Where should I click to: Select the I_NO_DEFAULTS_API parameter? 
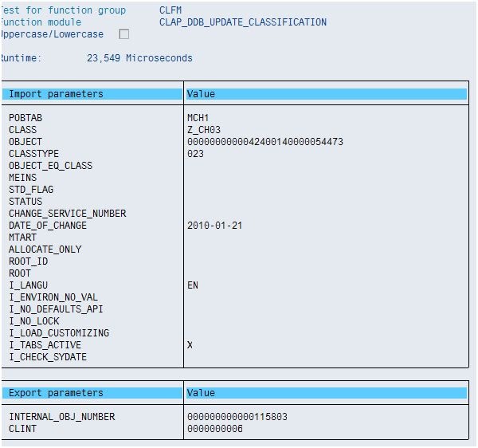pos(56,309)
